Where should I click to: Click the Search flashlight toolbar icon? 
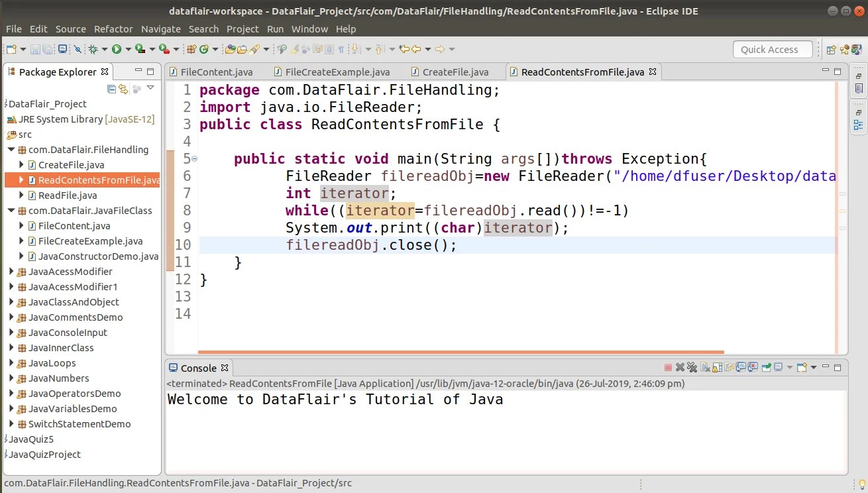[254, 49]
